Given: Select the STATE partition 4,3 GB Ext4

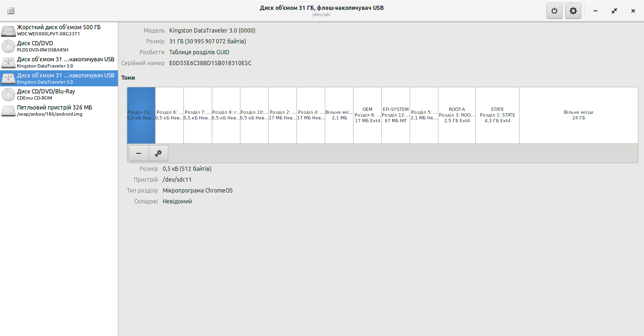Looking at the screenshot, I should [x=497, y=115].
